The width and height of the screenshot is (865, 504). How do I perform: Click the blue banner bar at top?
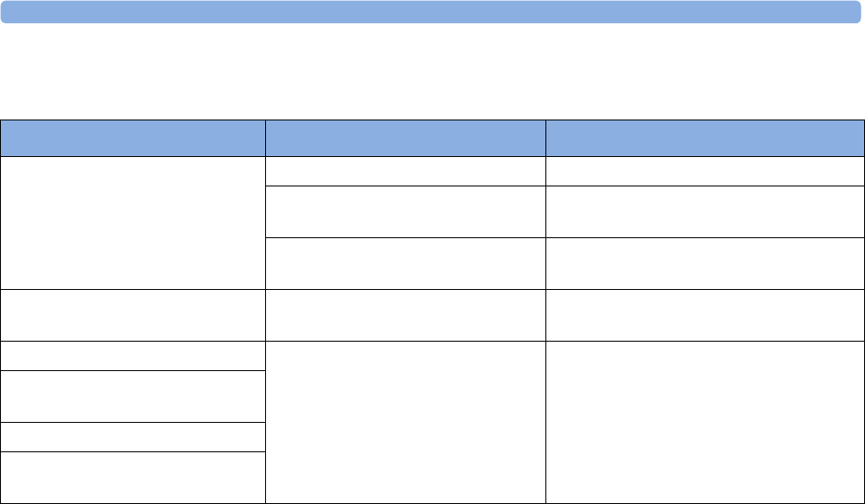(432, 12)
